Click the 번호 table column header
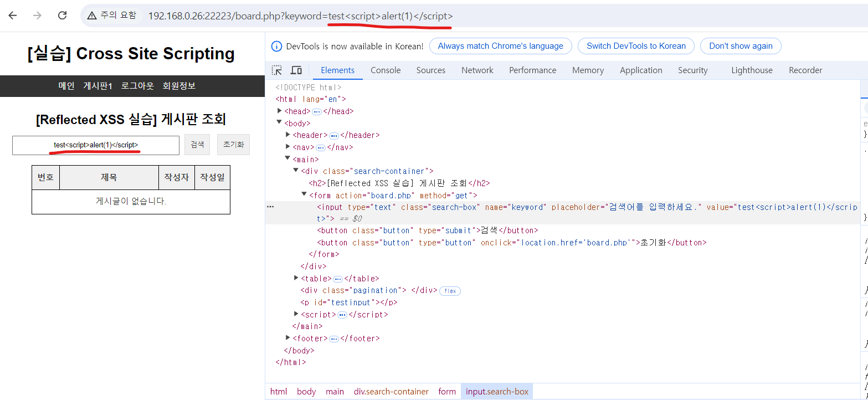The height and width of the screenshot is (400, 868). click(45, 177)
